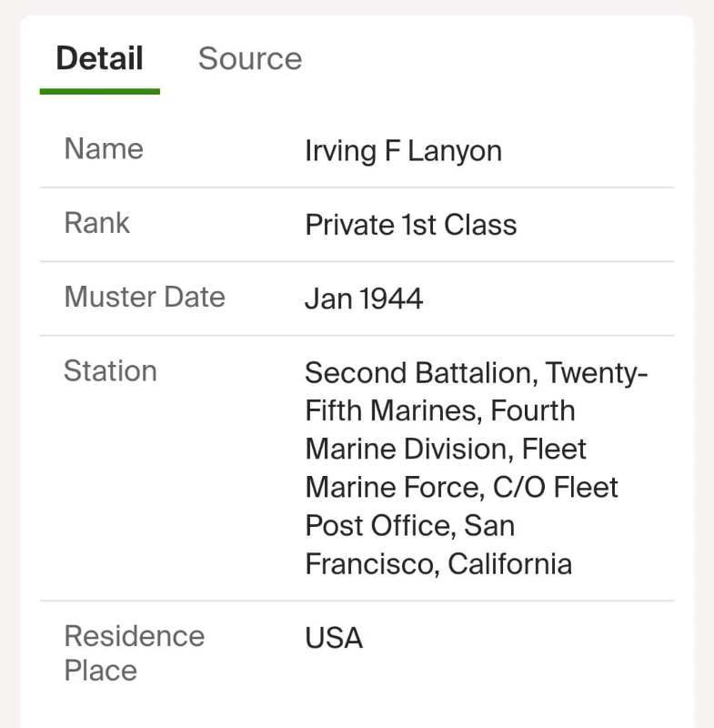Image resolution: width=714 pixels, height=728 pixels.
Task: Click the green underline beneath Detail
Action: pyautogui.click(x=99, y=90)
